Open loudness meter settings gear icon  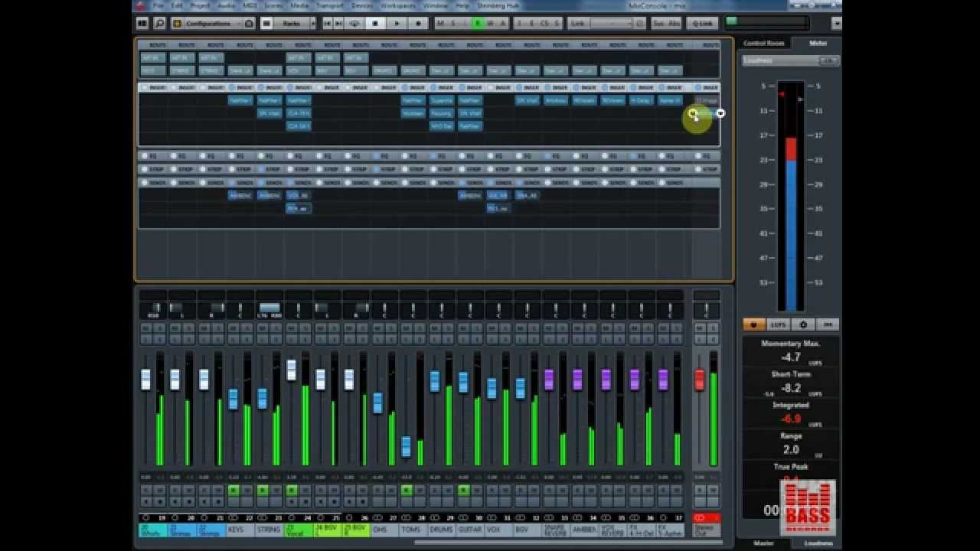tap(803, 324)
